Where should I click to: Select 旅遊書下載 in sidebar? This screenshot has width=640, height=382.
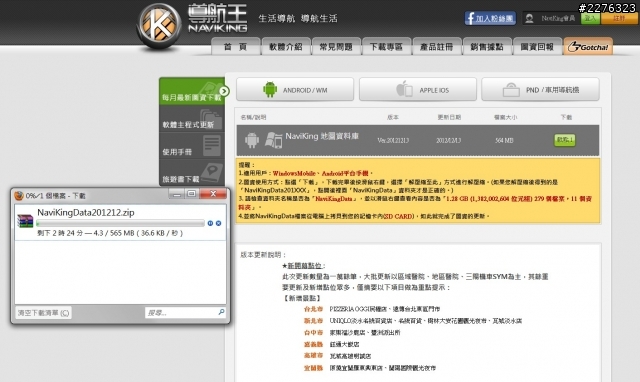click(x=191, y=173)
